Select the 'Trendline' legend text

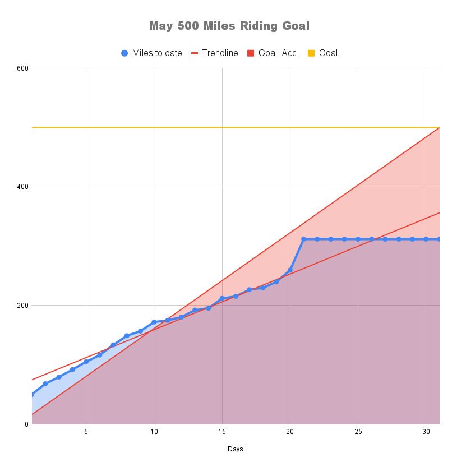click(220, 53)
